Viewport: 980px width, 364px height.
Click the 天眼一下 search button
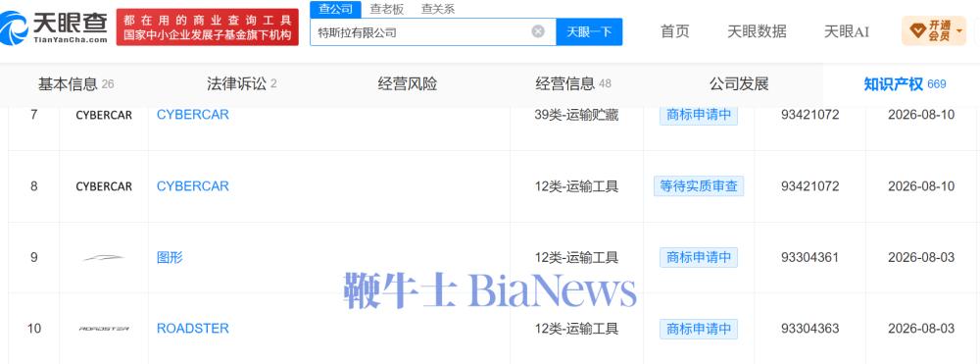589,32
